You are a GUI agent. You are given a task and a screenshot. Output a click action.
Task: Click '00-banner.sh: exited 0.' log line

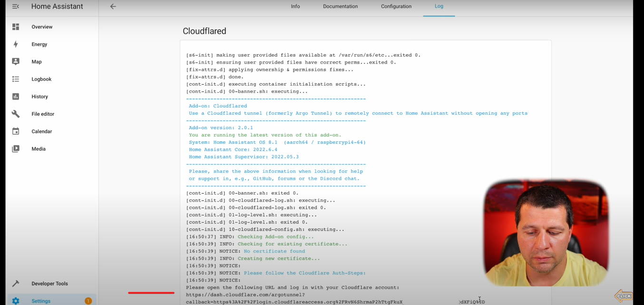(242, 193)
